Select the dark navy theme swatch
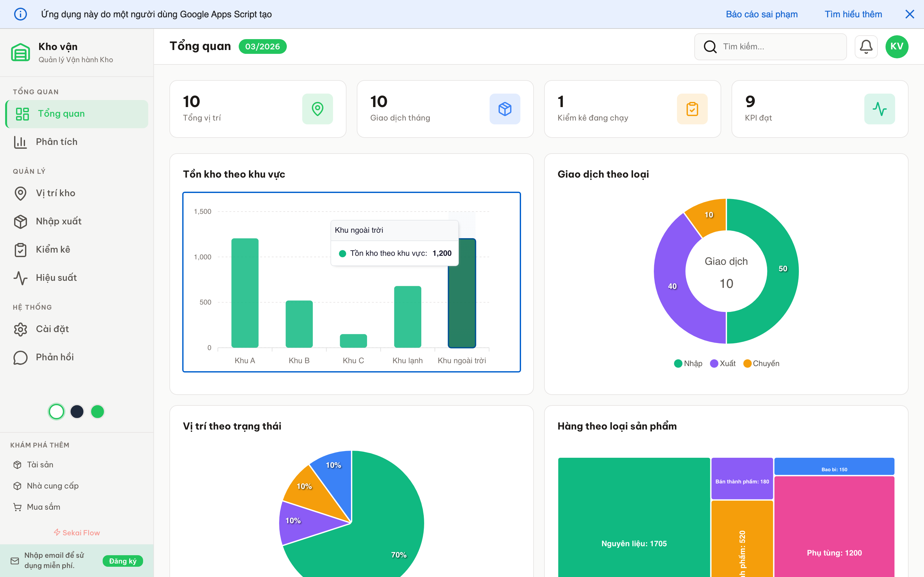The width and height of the screenshot is (924, 577). click(x=77, y=411)
